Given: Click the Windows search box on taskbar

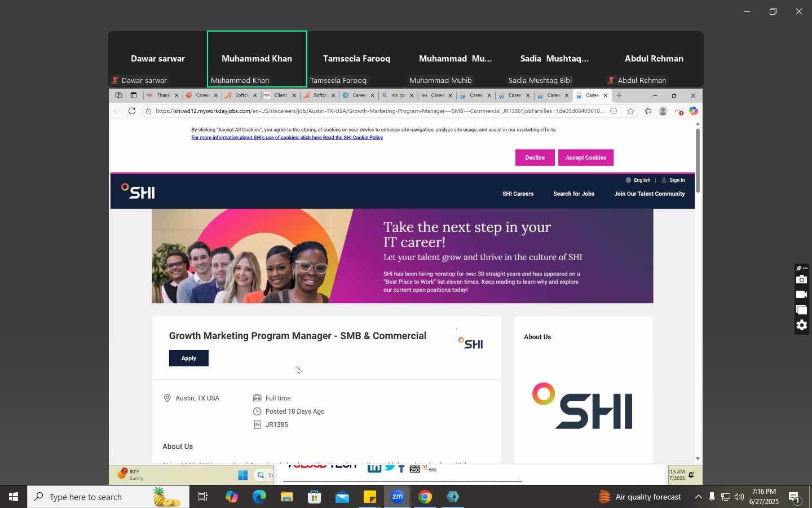Looking at the screenshot, I should [108, 497].
